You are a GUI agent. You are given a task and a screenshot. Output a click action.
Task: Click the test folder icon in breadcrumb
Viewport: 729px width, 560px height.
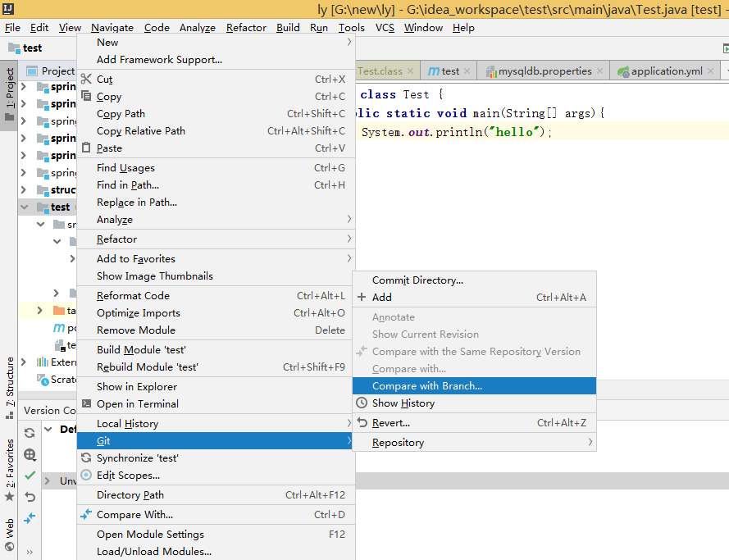(x=14, y=48)
